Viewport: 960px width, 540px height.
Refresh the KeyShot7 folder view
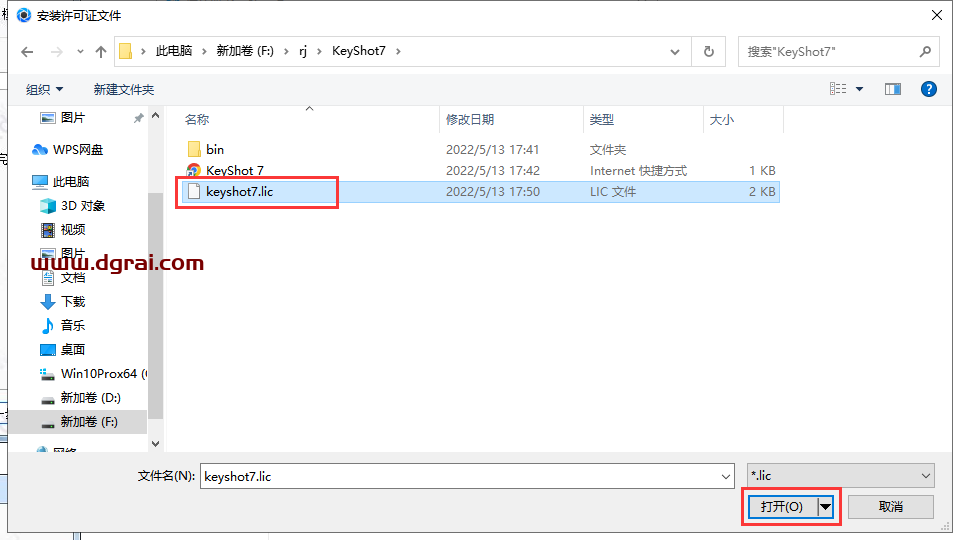point(708,51)
